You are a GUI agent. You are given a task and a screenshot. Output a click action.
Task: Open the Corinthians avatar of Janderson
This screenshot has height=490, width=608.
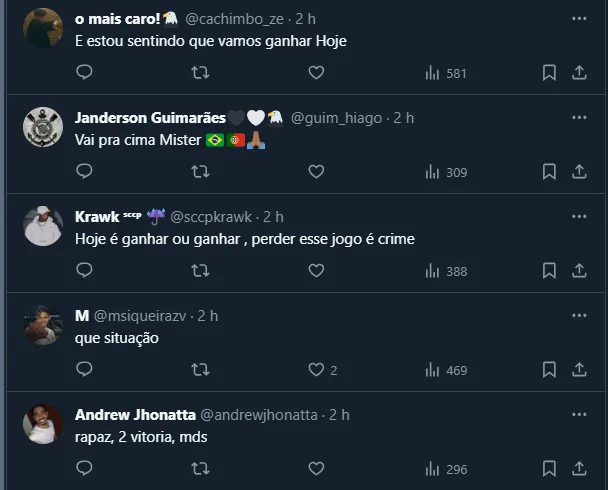point(43,127)
